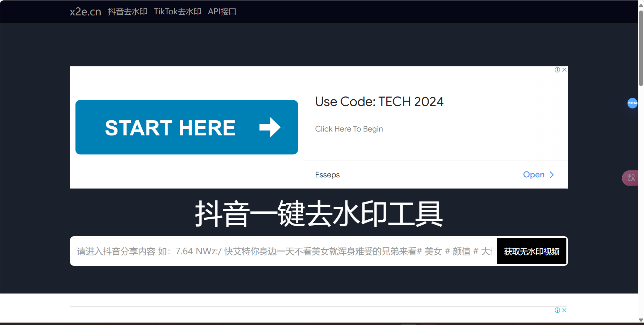Close the bottom advertisement with X
The width and height of the screenshot is (644, 325).
[x=564, y=310]
